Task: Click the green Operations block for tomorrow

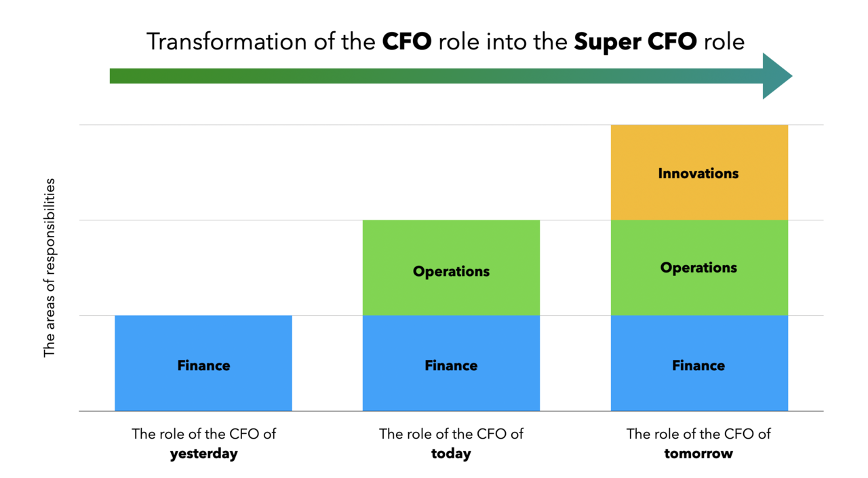Action: coord(699,267)
